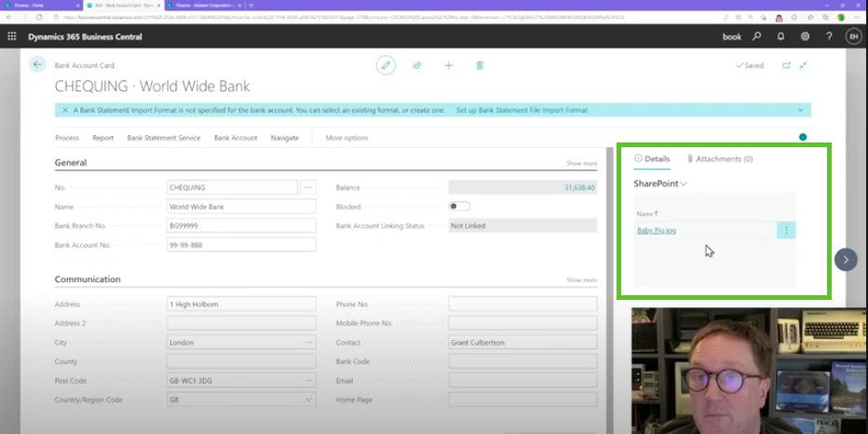Click Set up Bank Statement File Import Format

tap(522, 110)
